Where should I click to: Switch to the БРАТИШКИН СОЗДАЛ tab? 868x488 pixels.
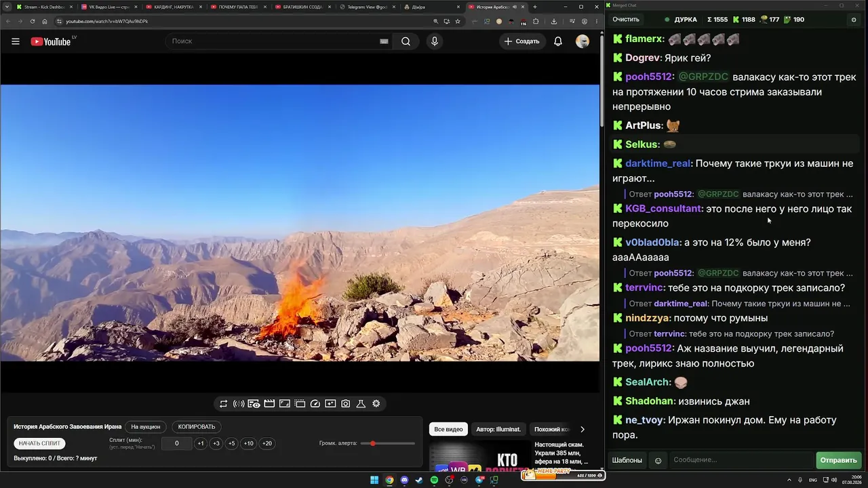coord(302,7)
